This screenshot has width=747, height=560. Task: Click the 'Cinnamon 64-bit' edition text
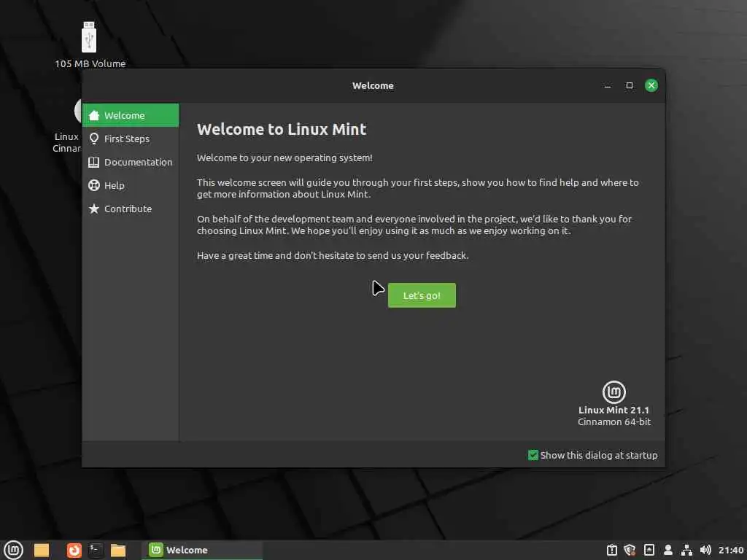[614, 422]
